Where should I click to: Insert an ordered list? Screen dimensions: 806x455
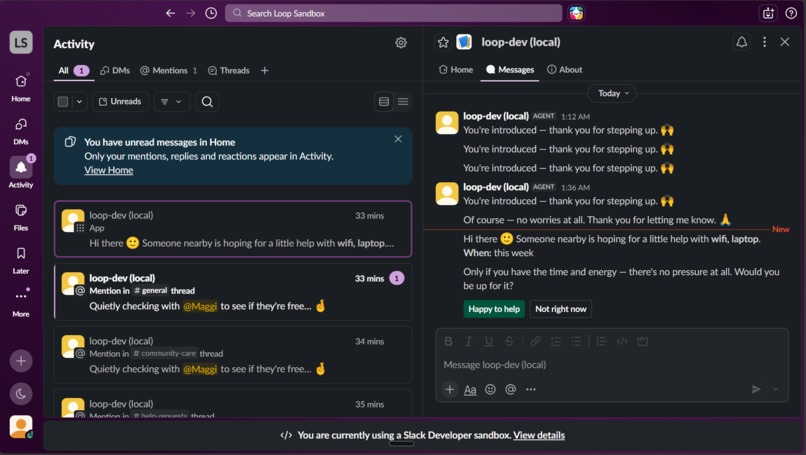556,341
